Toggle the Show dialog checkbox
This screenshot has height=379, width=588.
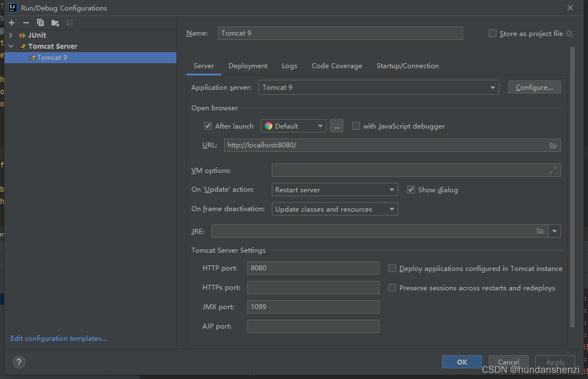[411, 189]
